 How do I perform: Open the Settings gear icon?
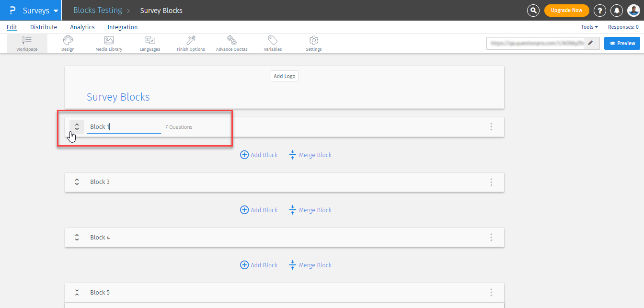coord(314,44)
